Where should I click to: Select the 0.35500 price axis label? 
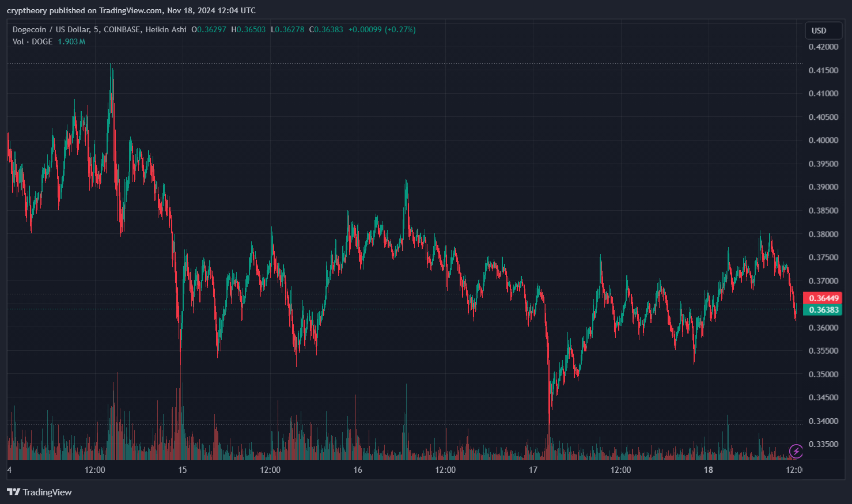[x=823, y=350]
